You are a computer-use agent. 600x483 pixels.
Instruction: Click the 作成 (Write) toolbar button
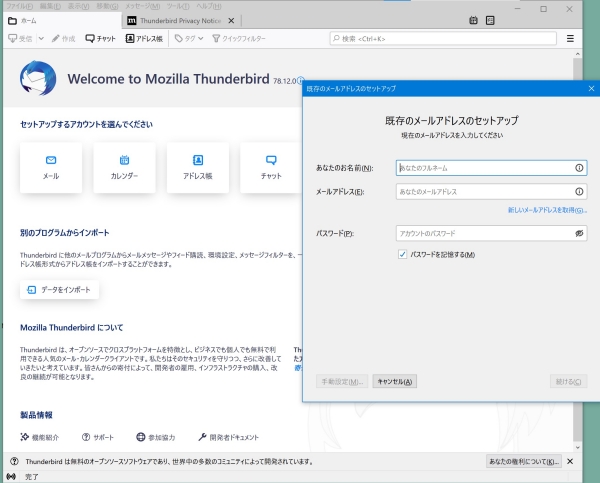(x=64, y=39)
